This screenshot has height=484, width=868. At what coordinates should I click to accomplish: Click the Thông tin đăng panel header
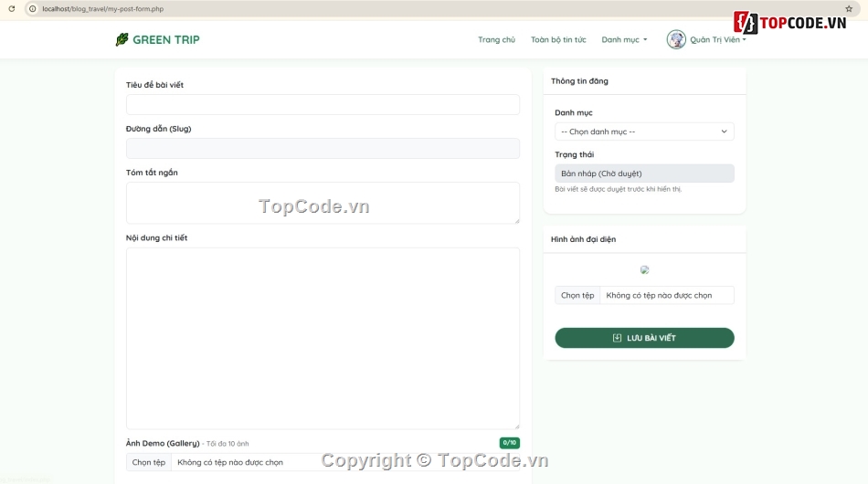click(644, 81)
